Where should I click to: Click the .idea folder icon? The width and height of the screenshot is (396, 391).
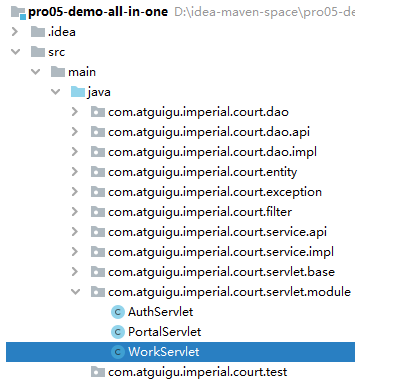click(x=38, y=32)
